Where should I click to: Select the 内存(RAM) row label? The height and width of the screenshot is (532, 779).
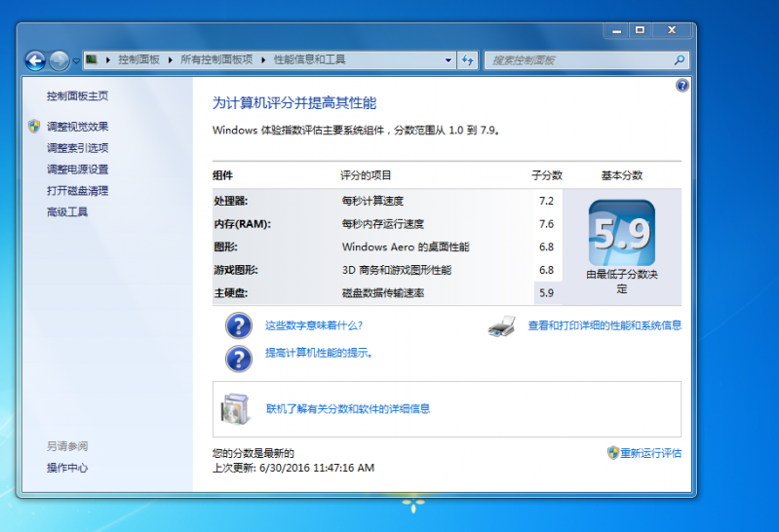(243, 224)
